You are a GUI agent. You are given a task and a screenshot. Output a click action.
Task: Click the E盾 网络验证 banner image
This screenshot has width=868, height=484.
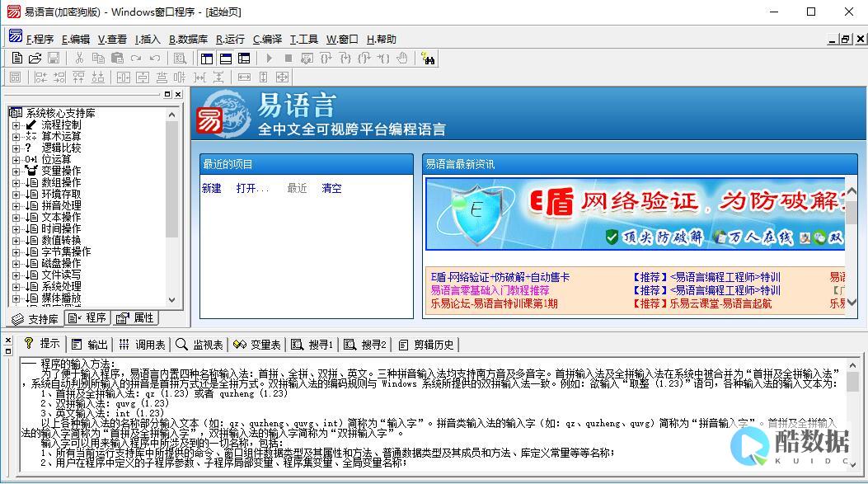click(636, 214)
